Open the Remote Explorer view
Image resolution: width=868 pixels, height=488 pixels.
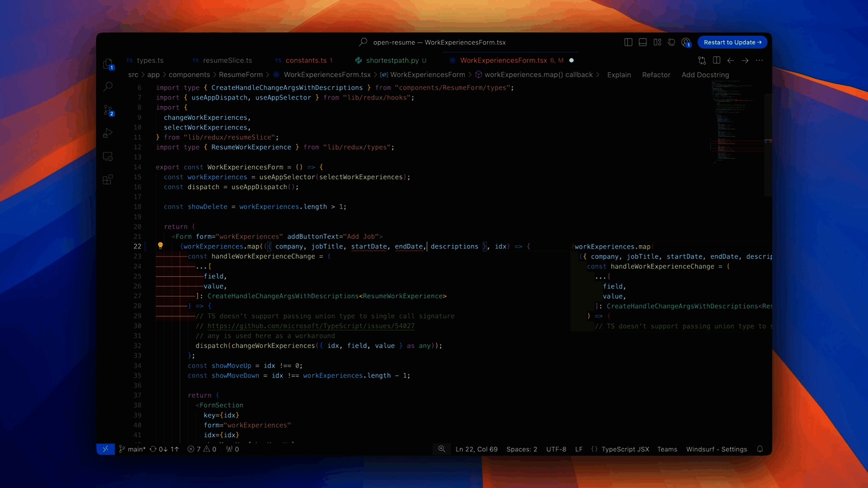click(108, 156)
